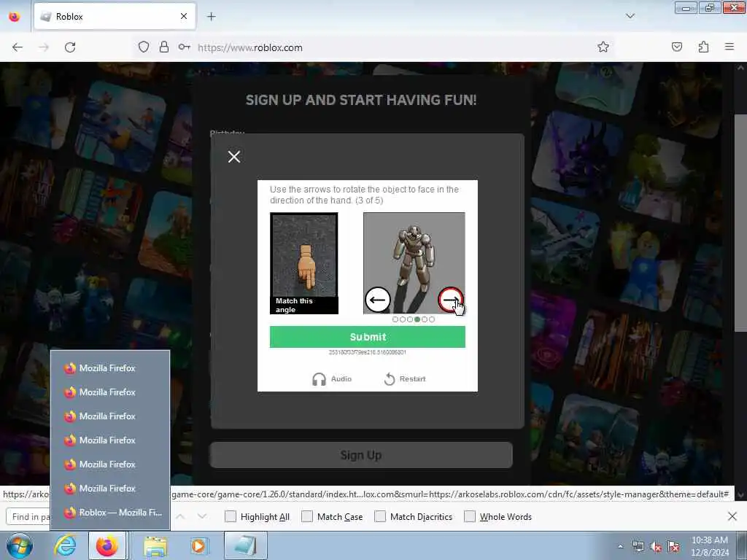The width and height of the screenshot is (747, 560).
Task: Open Windows Media Player from the taskbar
Action: coord(199,545)
